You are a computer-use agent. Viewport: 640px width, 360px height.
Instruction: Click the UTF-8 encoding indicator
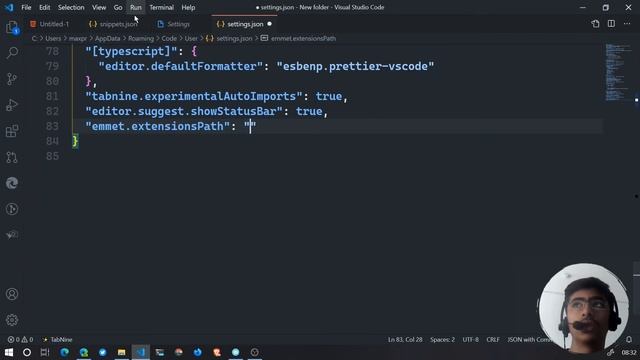(470, 340)
